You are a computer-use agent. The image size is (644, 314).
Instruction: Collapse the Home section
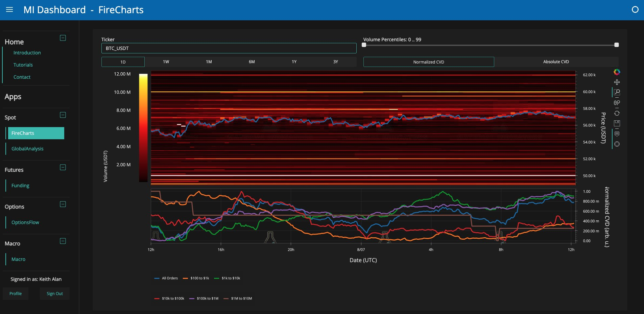click(63, 38)
